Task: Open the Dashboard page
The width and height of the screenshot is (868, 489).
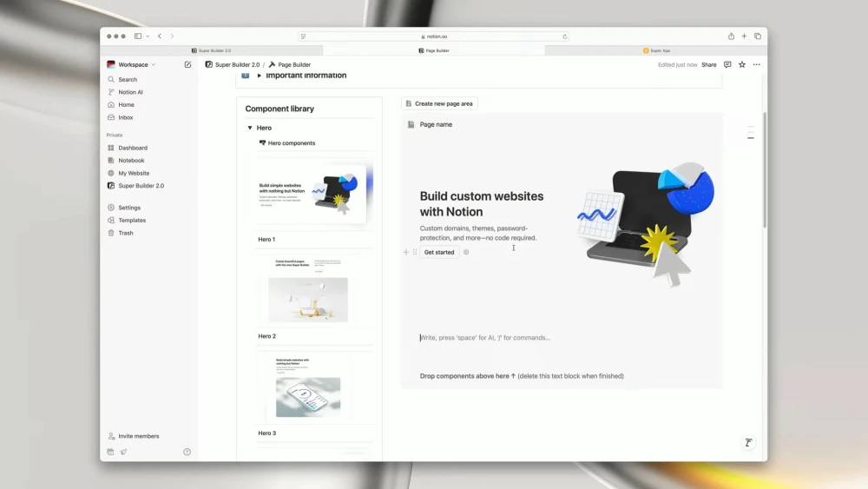Action: coord(132,148)
